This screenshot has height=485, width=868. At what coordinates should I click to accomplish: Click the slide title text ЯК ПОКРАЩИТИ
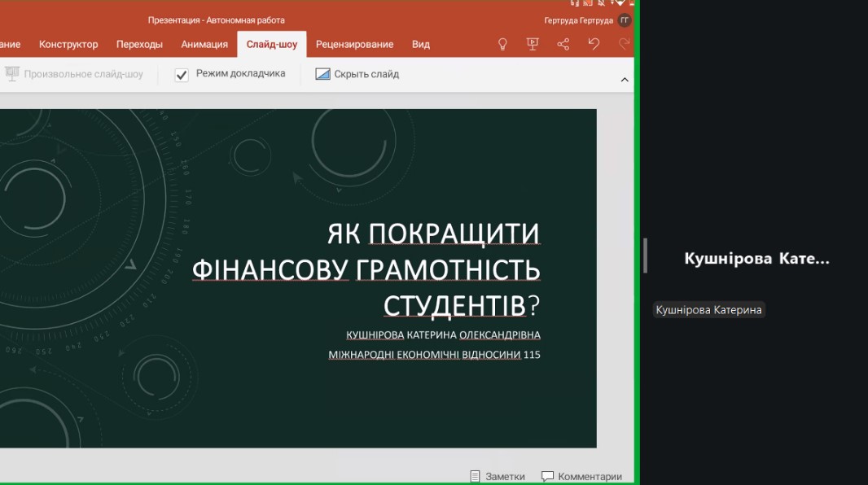[433, 234]
